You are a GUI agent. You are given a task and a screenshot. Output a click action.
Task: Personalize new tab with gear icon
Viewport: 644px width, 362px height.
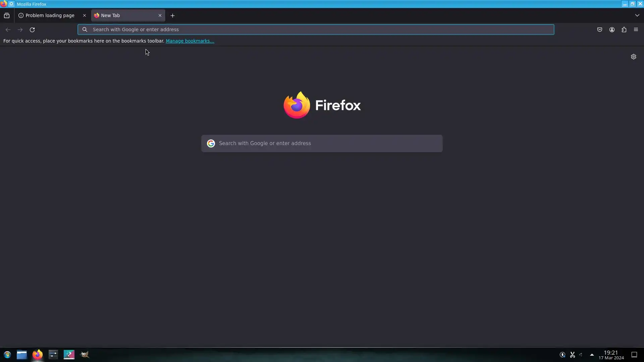point(633,57)
